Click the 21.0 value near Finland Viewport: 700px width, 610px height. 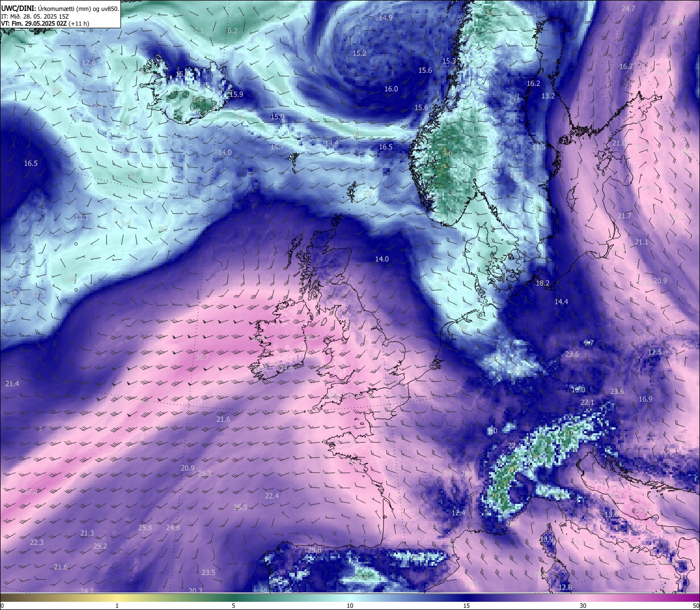619,143
